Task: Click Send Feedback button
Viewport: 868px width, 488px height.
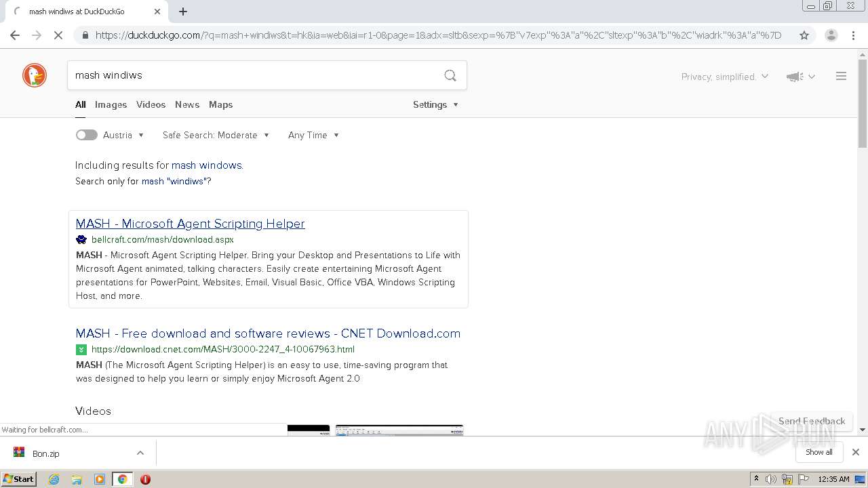Action: tap(812, 421)
